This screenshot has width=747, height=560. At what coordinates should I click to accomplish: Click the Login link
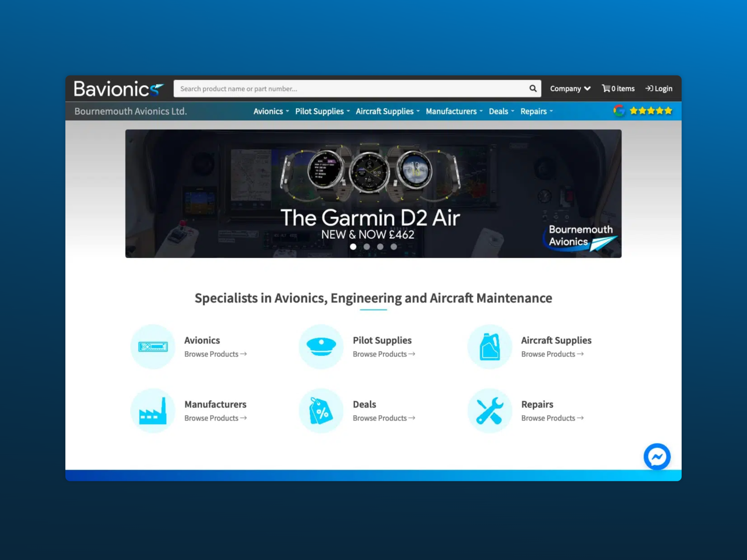pyautogui.click(x=659, y=89)
